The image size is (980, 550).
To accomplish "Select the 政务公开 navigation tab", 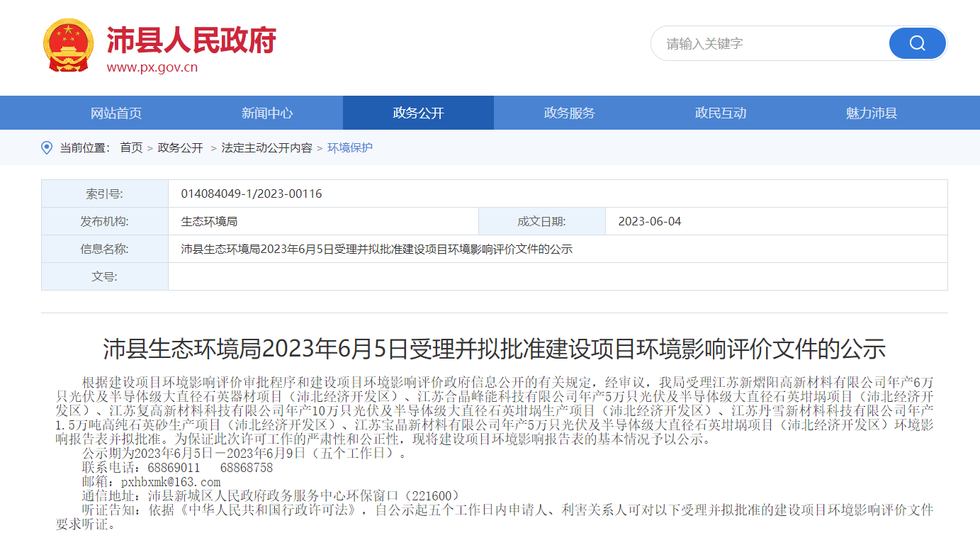I will click(418, 113).
